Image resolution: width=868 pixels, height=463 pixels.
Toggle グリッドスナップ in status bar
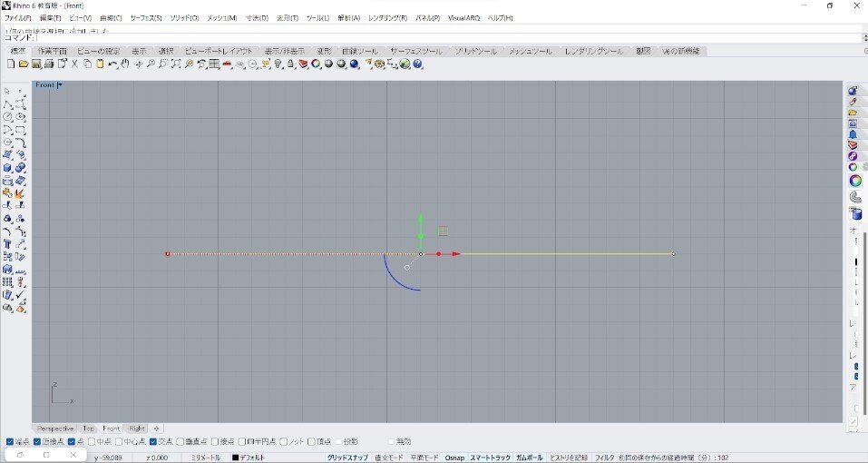tap(347, 458)
